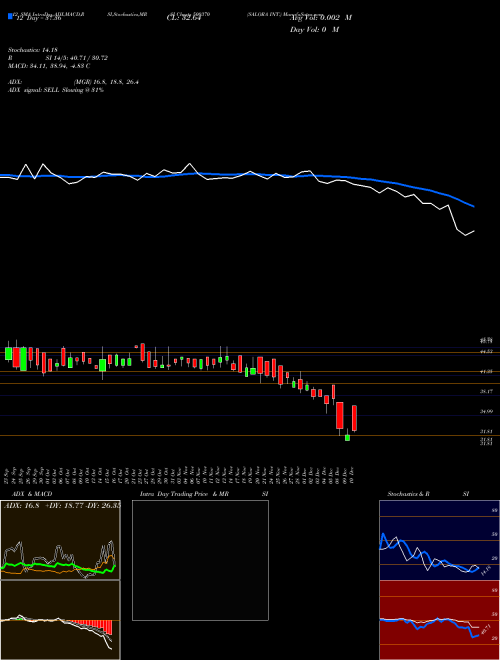Click the blue 12-day SMA legend square

pyautogui.click(x=10, y=16)
